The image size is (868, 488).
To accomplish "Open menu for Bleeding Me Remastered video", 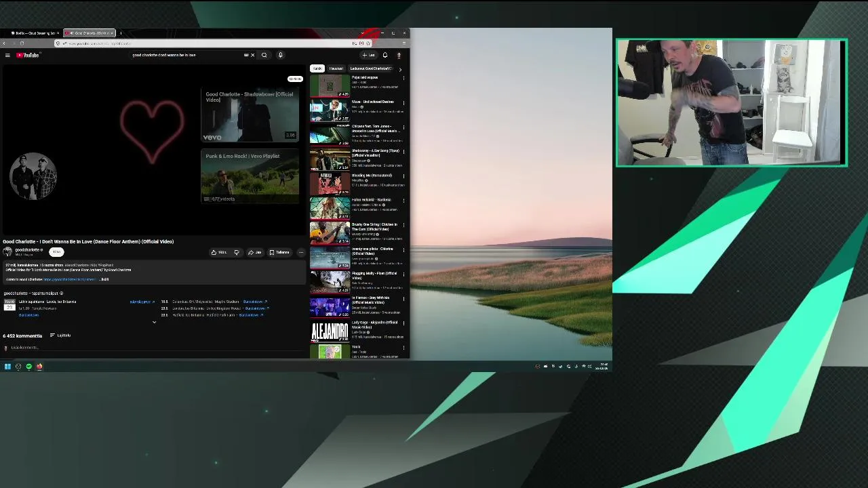I will pos(403,176).
